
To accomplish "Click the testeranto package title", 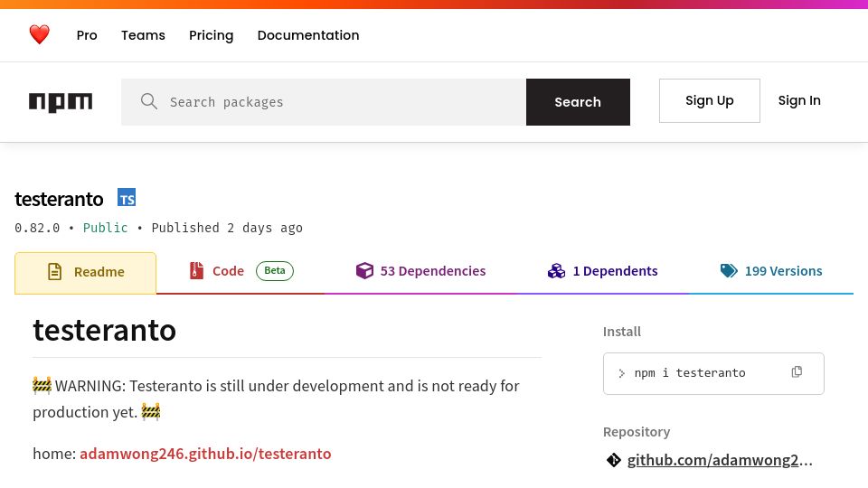I will point(60,199).
